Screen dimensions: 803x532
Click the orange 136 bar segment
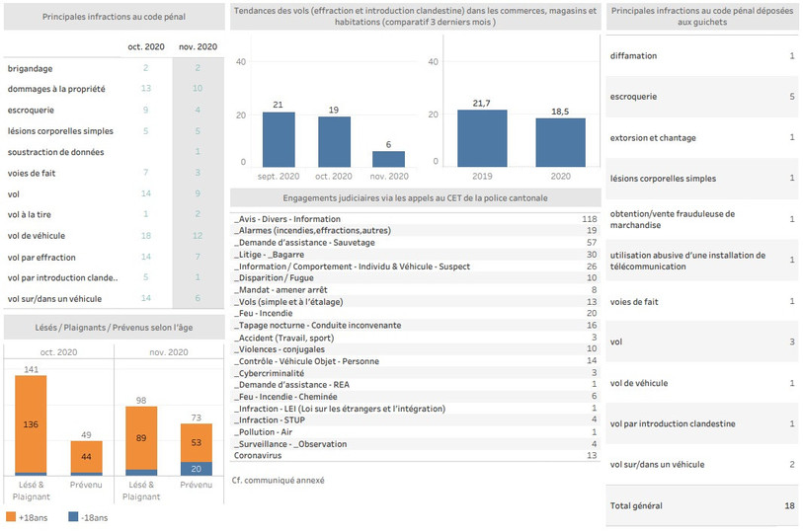click(31, 424)
